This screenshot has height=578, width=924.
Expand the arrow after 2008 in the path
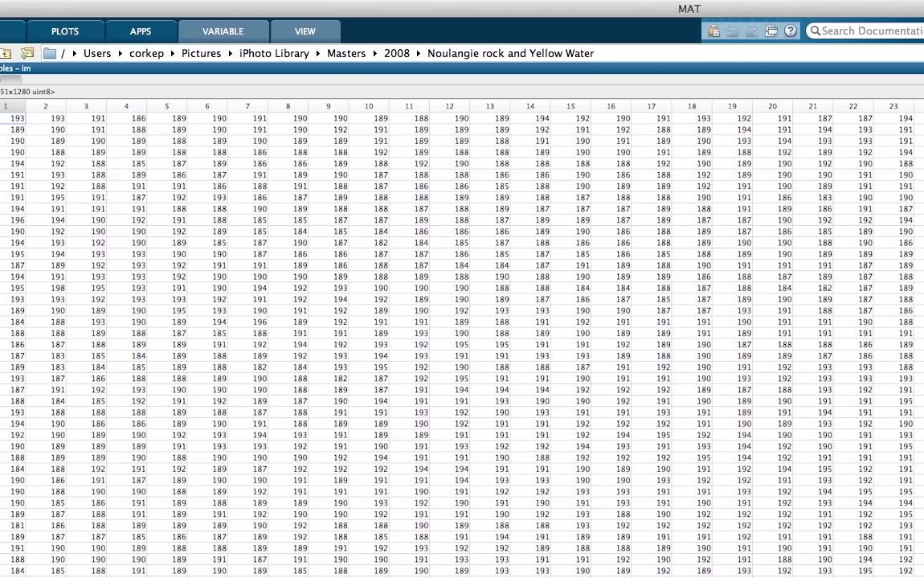click(x=418, y=53)
